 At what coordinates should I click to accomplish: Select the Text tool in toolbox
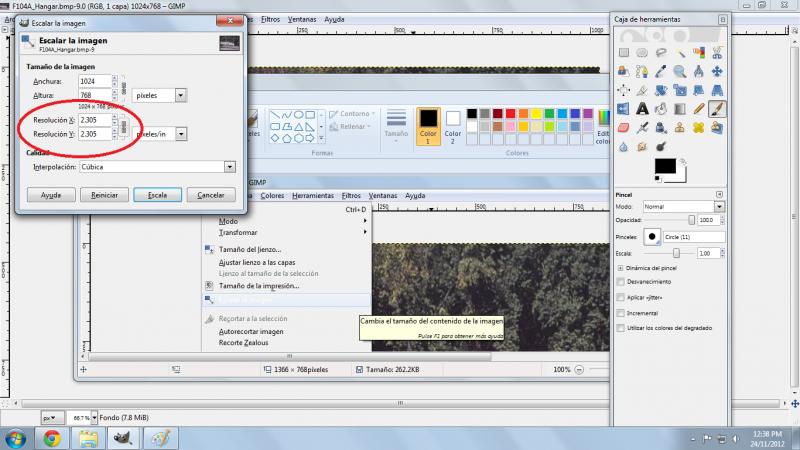pos(642,109)
